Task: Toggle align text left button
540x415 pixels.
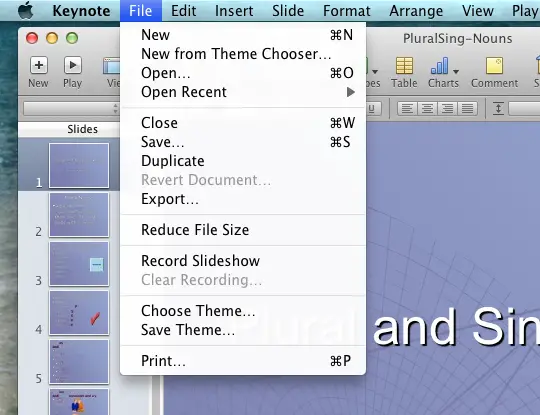Action: 407,109
